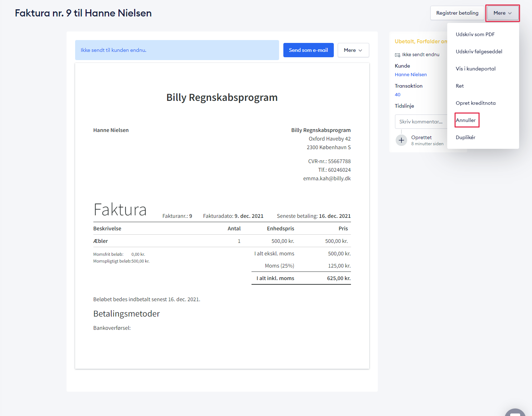532x416 pixels.
Task: Choose Udskriv følgeseddel menu entry
Action: tap(479, 52)
